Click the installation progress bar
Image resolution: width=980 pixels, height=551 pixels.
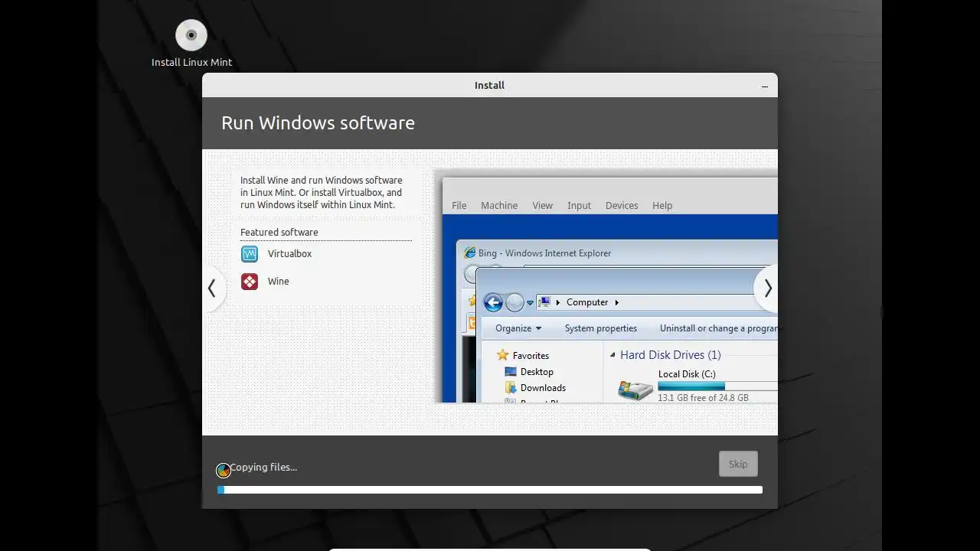point(490,490)
